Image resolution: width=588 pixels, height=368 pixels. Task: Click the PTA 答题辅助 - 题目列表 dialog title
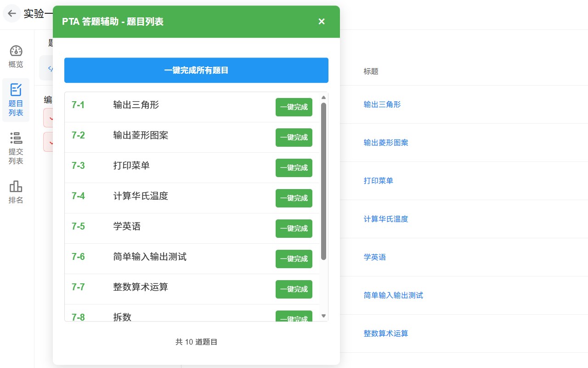tap(113, 22)
